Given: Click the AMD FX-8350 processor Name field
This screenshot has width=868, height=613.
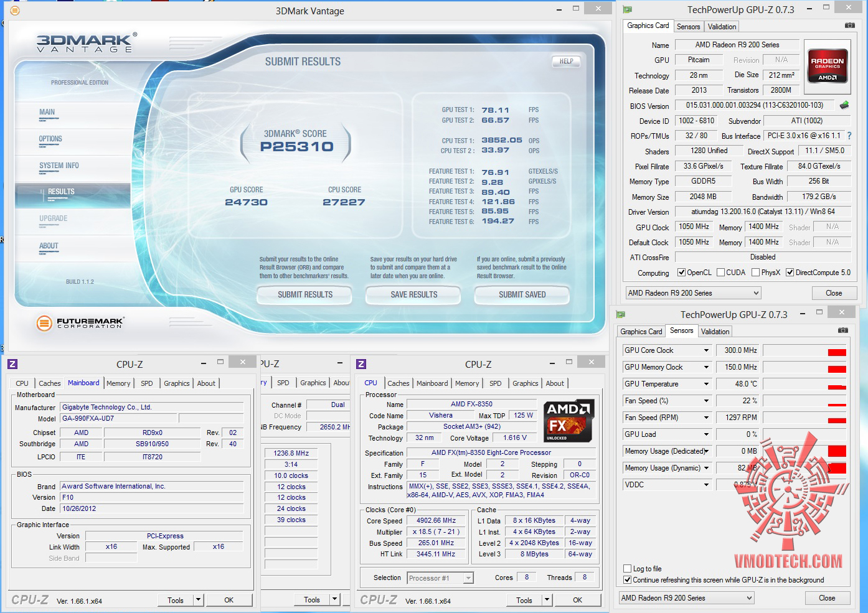Looking at the screenshot, I should tap(471, 404).
